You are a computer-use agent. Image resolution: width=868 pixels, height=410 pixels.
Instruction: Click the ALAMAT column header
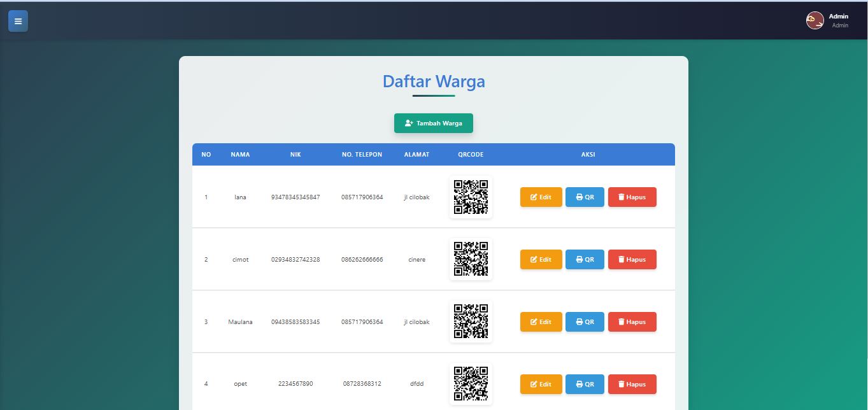pos(416,155)
